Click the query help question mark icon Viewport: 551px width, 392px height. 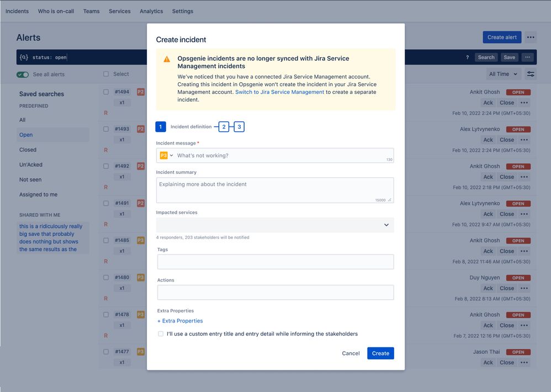[468, 57]
